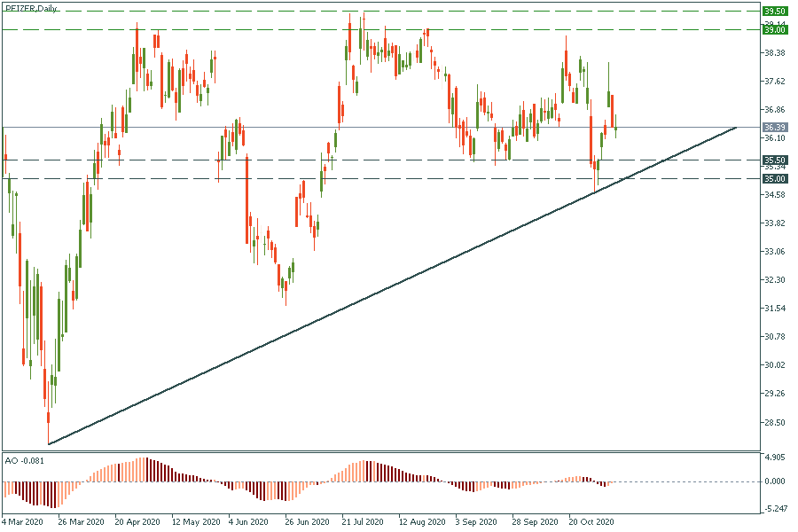798x532 pixels.
Task: Click the AO -0.081 indicator label
Action: tap(24, 461)
